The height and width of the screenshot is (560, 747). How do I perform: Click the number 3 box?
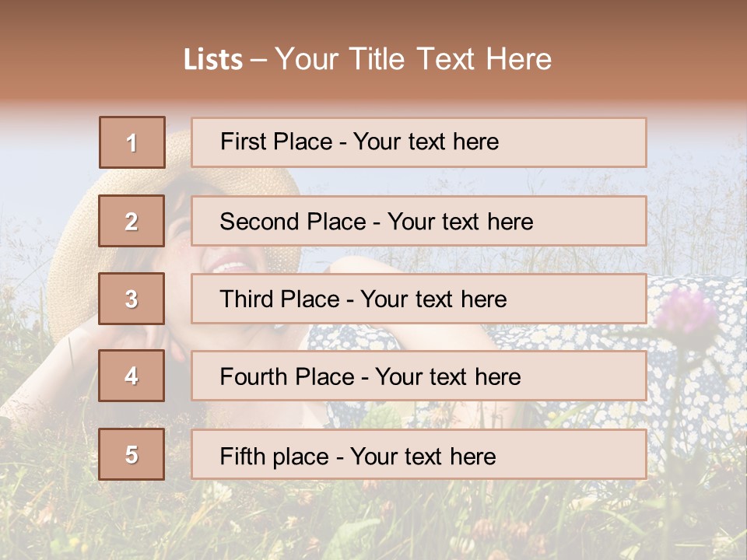132,299
